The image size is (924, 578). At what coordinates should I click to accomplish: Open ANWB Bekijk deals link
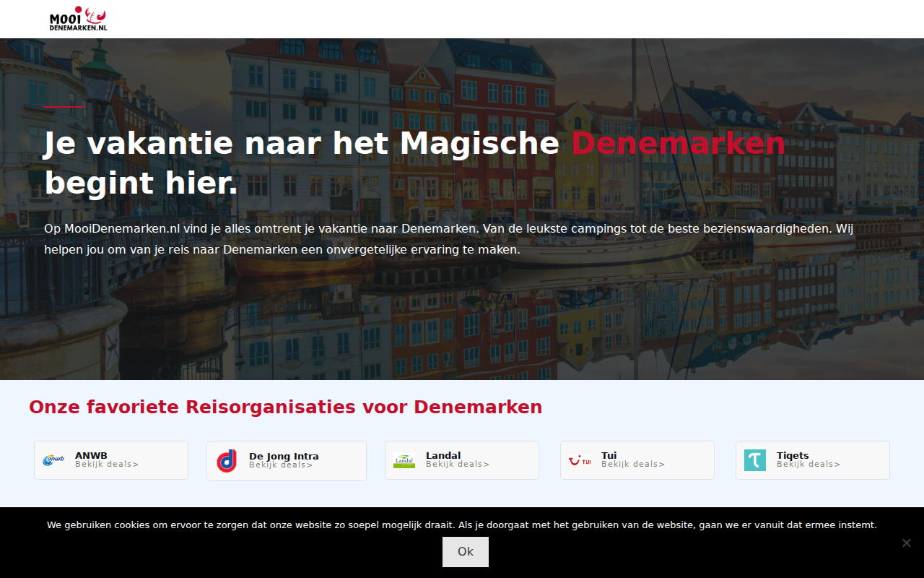coord(107,465)
